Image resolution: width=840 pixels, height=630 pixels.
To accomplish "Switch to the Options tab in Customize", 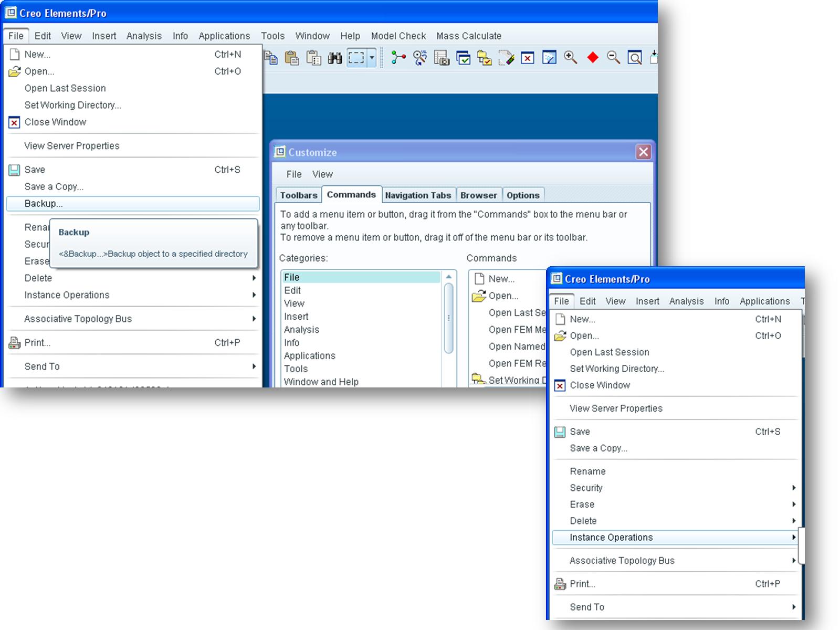I will [523, 195].
